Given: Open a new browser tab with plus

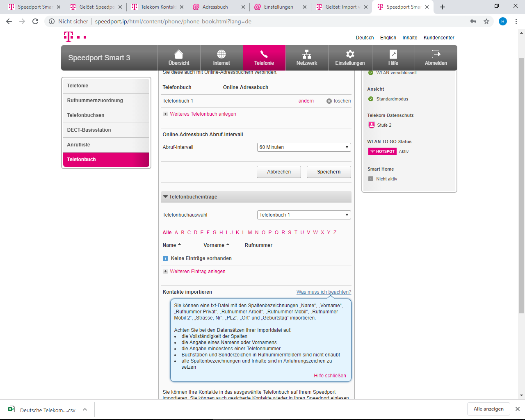Looking at the screenshot, I should point(443,7).
